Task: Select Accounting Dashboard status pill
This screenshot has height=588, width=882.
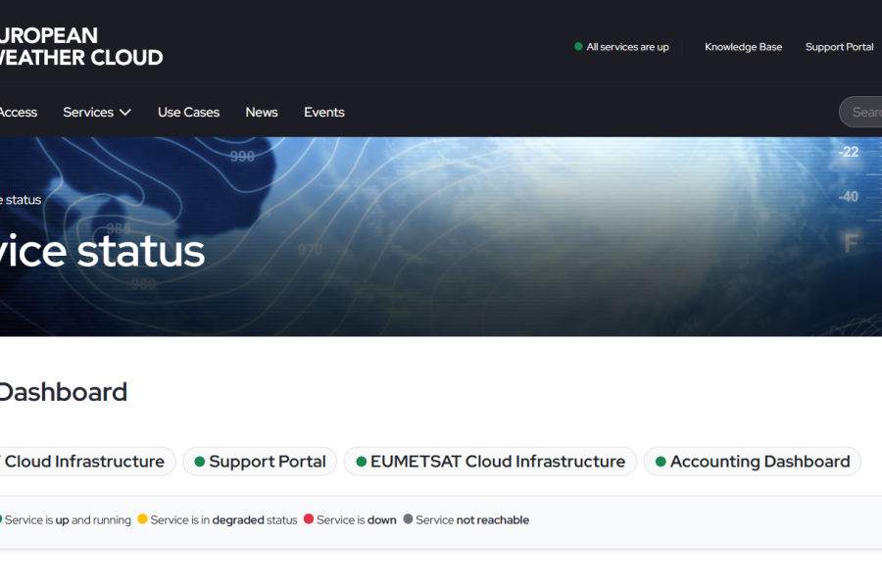Action: click(x=753, y=462)
